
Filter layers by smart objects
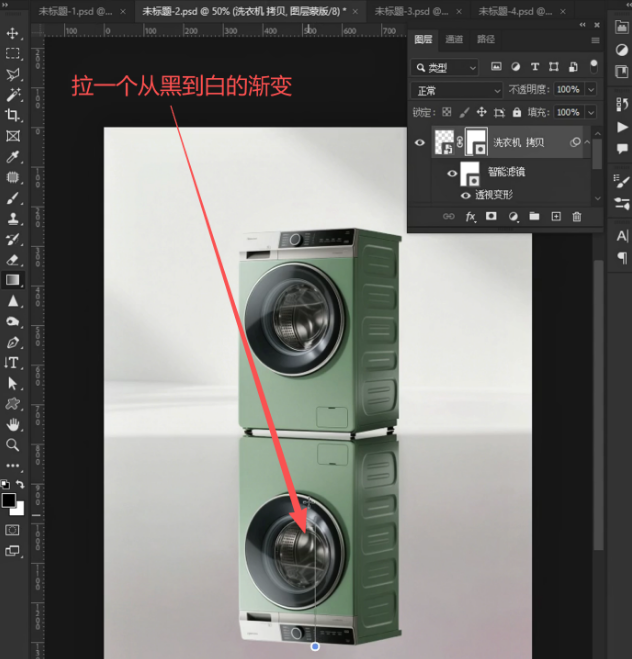[x=573, y=66]
